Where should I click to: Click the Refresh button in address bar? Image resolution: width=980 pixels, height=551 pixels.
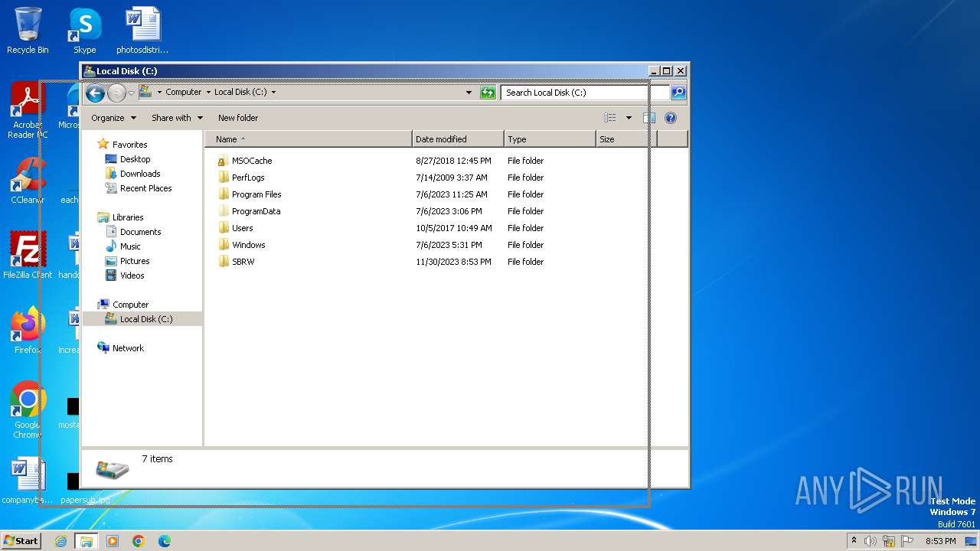[488, 93]
